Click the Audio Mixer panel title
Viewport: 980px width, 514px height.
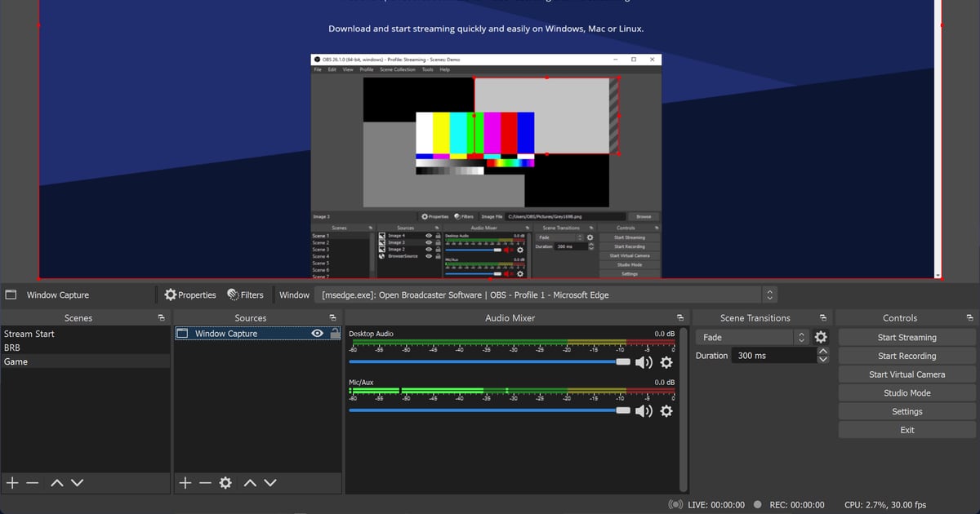tap(510, 317)
